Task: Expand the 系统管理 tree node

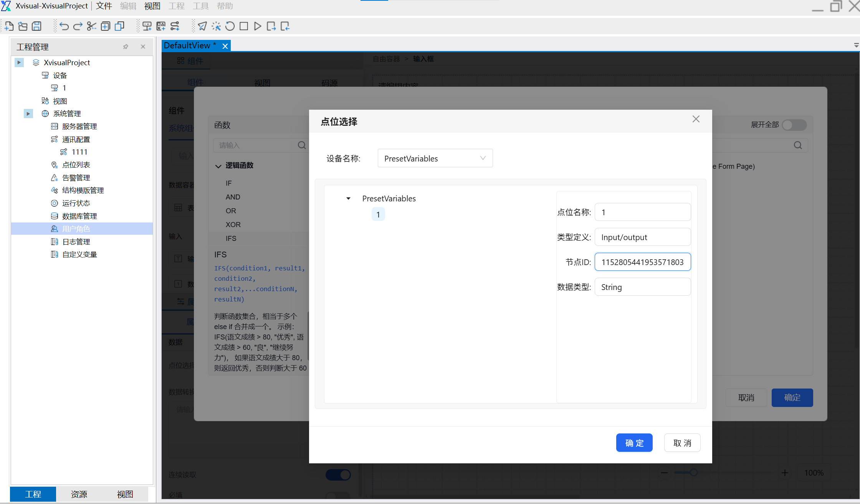Action: [x=28, y=114]
